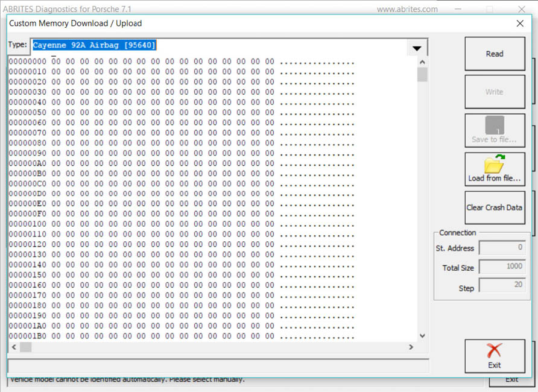Click the Save to file disk icon
Image resolution: width=538 pixels, height=392 pixels.
pyautogui.click(x=495, y=125)
